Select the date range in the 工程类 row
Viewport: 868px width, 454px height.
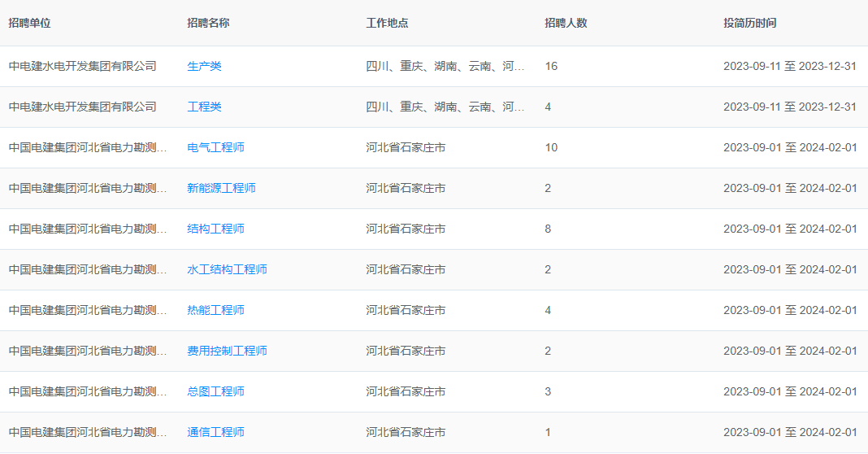pyautogui.click(x=790, y=107)
